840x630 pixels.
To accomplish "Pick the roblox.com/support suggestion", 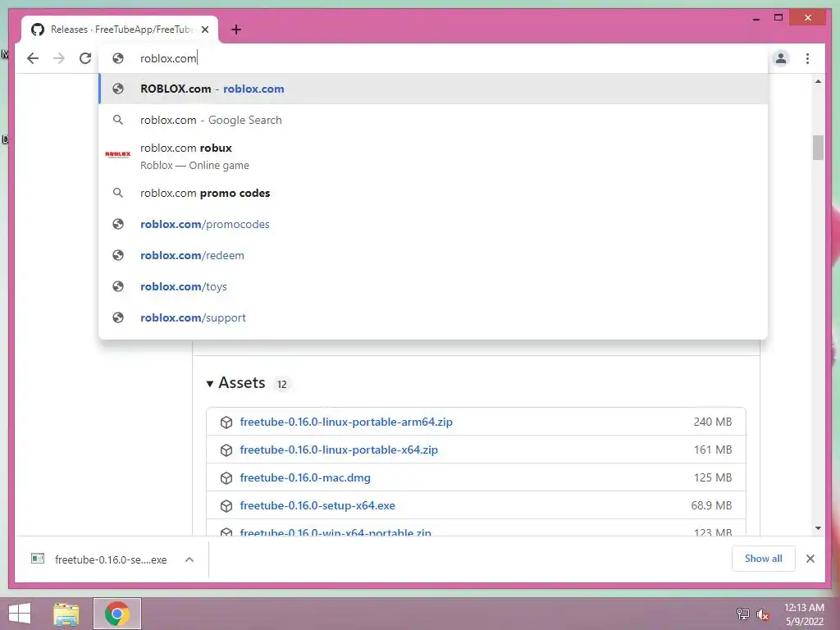I will pos(433,317).
